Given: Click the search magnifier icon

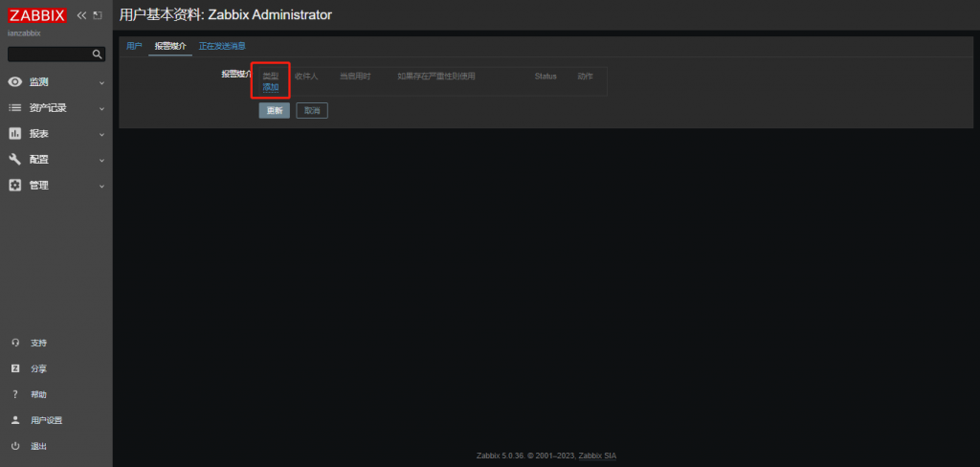Looking at the screenshot, I should point(98,55).
